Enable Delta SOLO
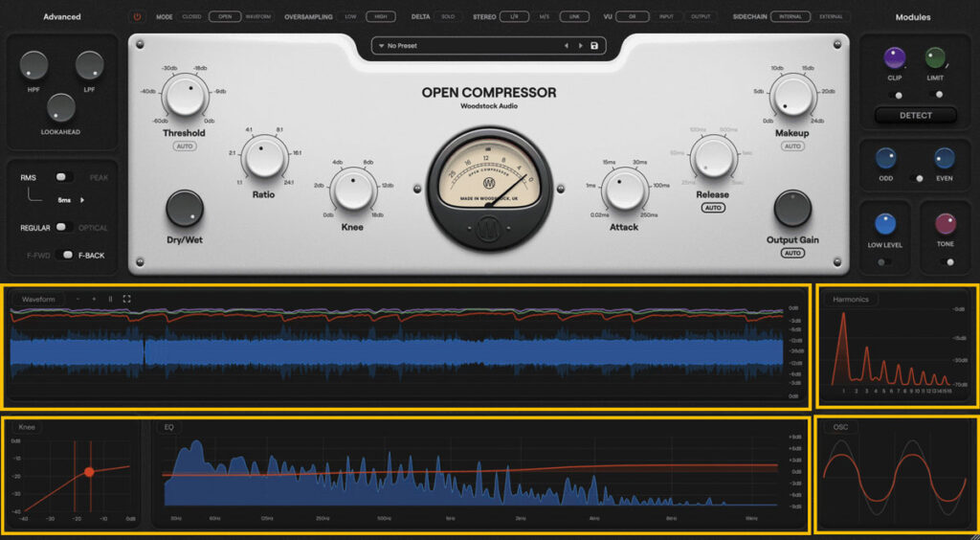Image resolution: width=980 pixels, height=540 pixels. pyautogui.click(x=448, y=17)
